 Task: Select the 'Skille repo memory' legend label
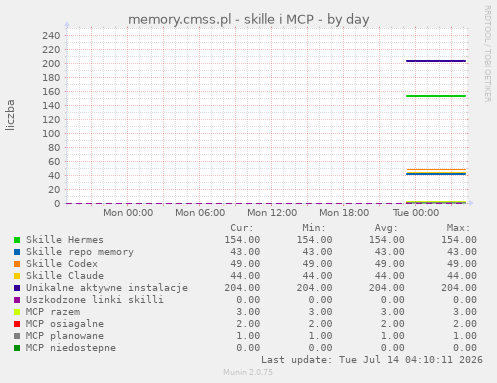pos(80,252)
